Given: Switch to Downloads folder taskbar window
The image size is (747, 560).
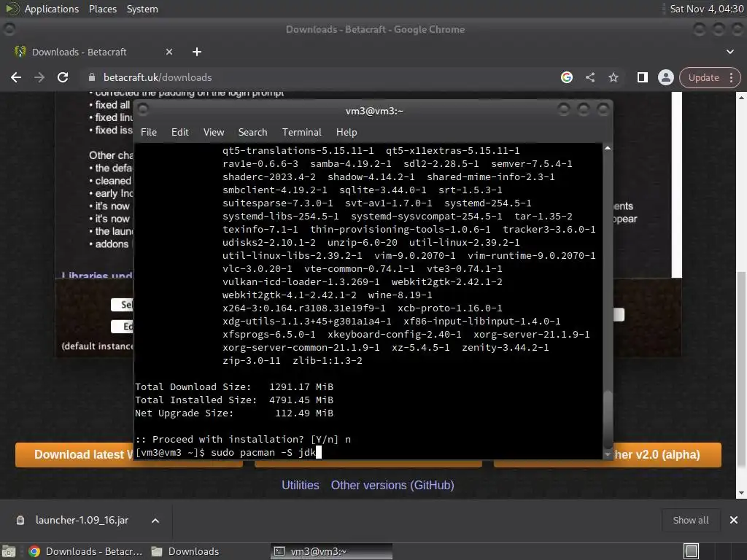Looking at the screenshot, I should point(186,551).
